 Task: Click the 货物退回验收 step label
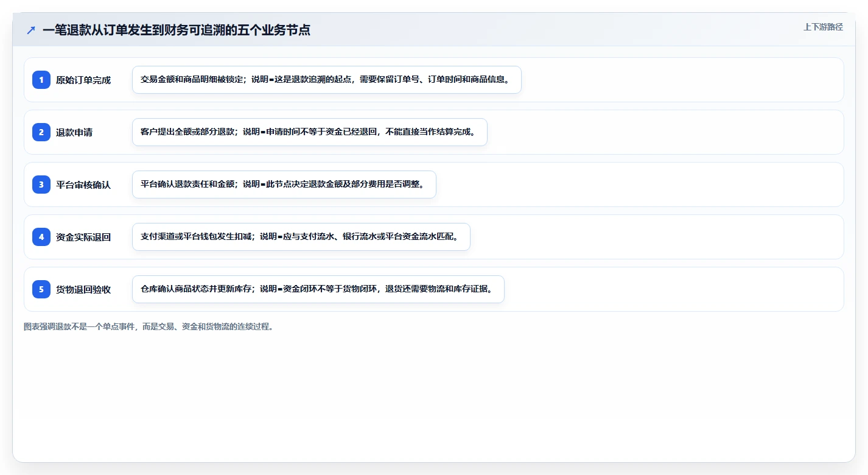83,289
